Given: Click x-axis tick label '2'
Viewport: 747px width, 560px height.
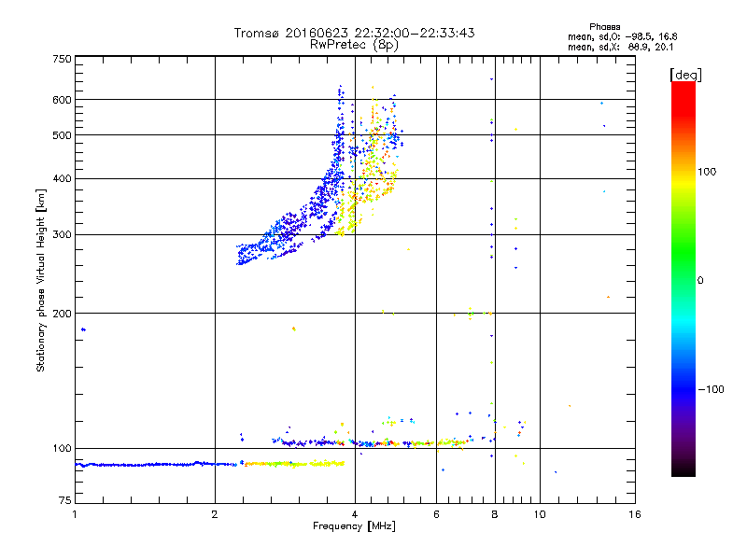Looking at the screenshot, I should 215,514.
